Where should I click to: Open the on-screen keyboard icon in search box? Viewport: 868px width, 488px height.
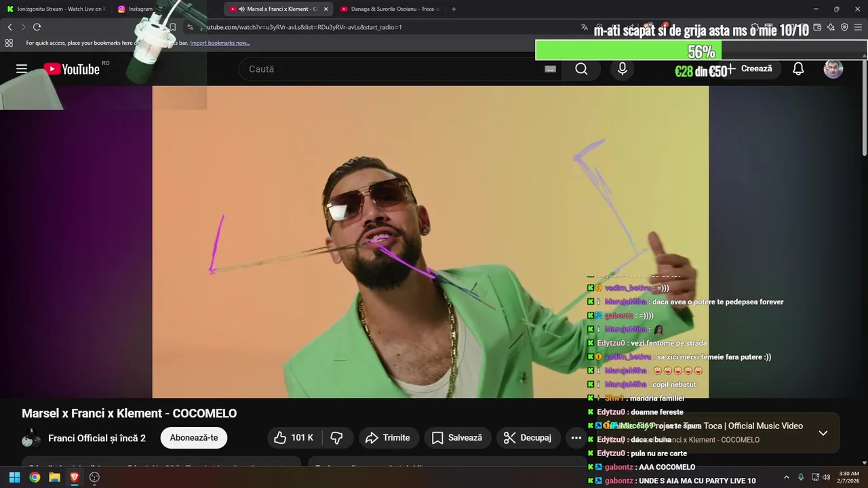pyautogui.click(x=551, y=69)
